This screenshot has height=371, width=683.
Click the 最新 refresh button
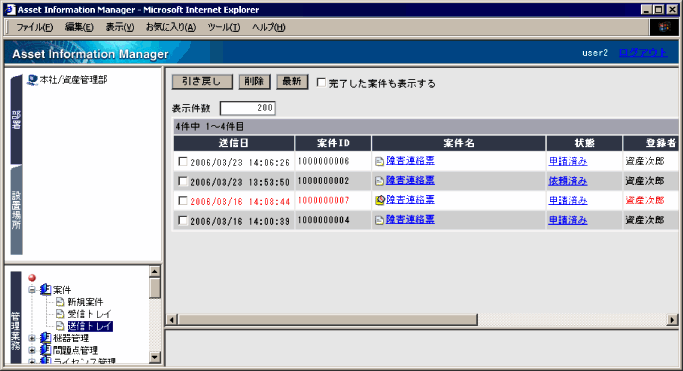tap(292, 81)
